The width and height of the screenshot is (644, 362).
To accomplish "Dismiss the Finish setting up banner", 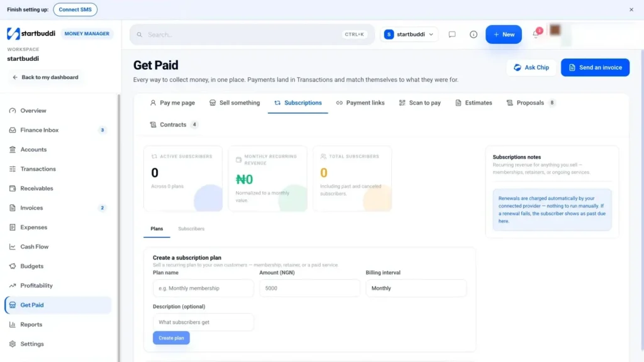I will click(631, 9).
